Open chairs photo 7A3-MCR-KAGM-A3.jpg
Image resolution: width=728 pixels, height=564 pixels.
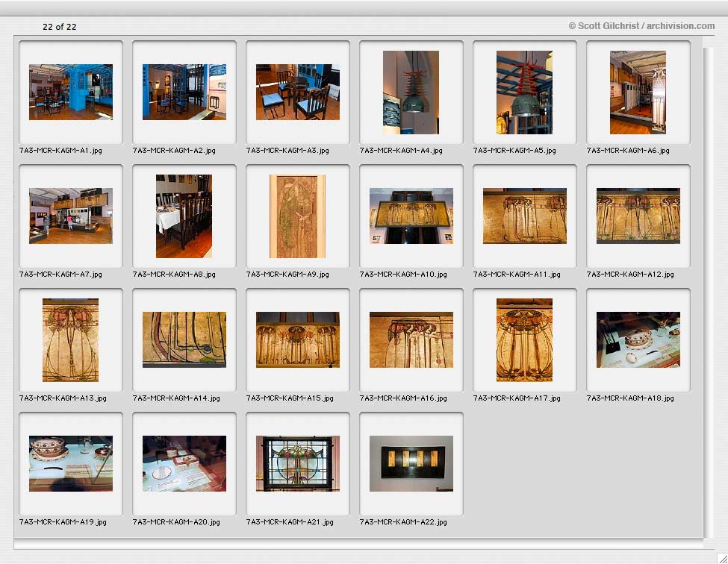point(298,92)
